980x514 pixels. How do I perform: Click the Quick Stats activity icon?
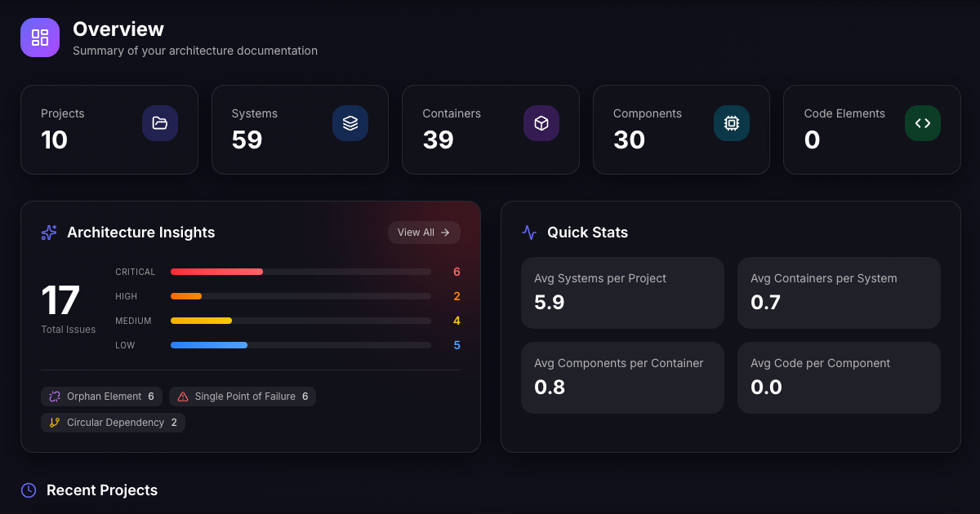coord(529,233)
